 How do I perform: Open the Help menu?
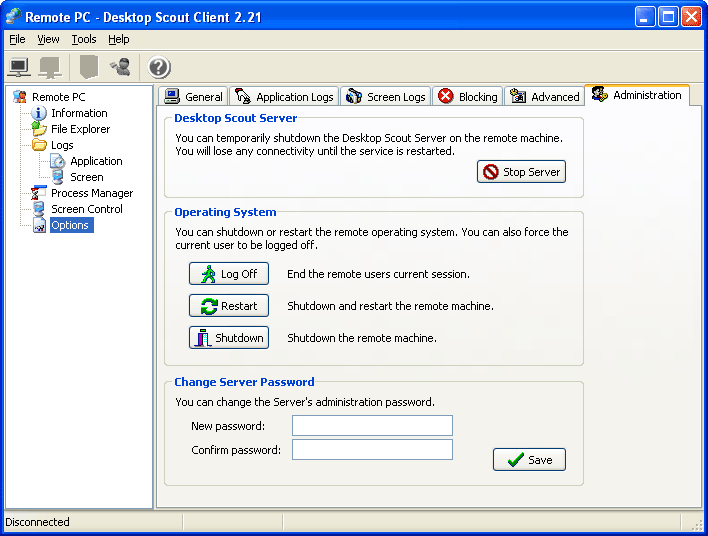coord(119,39)
